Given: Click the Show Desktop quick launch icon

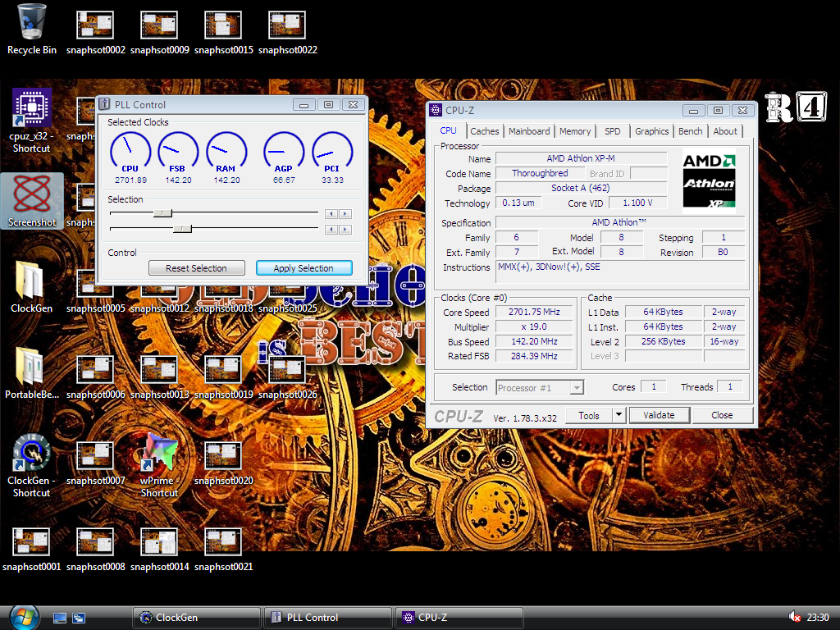Looking at the screenshot, I should (x=59, y=619).
